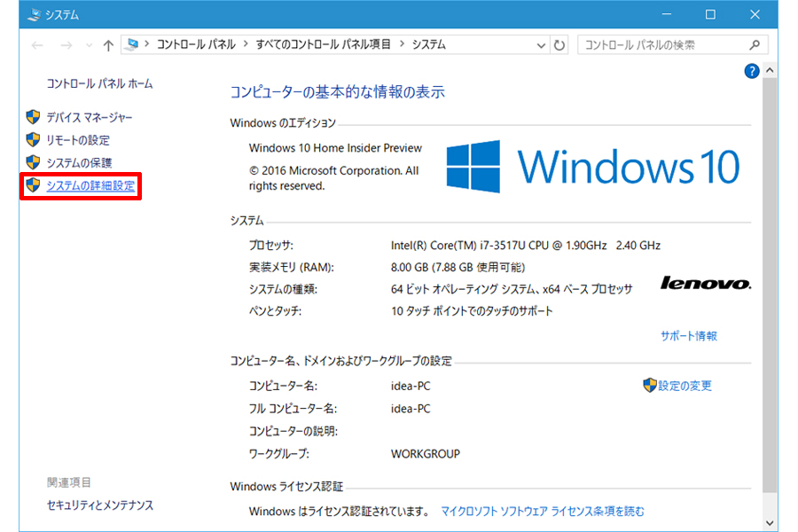This screenshot has height=532, width=798.
Task: Open セキュリティとメンテナンス link
Action: tap(99, 505)
